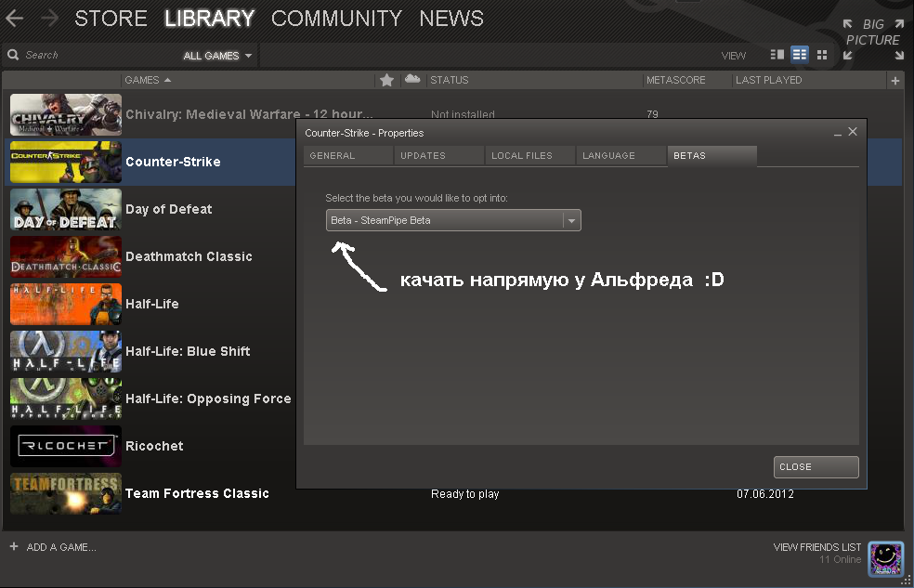Open the NEWS section

pyautogui.click(x=451, y=19)
